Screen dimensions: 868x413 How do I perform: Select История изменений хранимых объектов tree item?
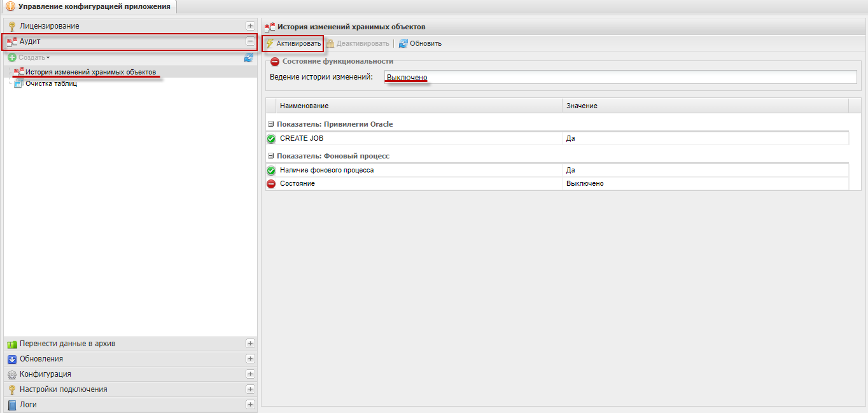[90, 73]
